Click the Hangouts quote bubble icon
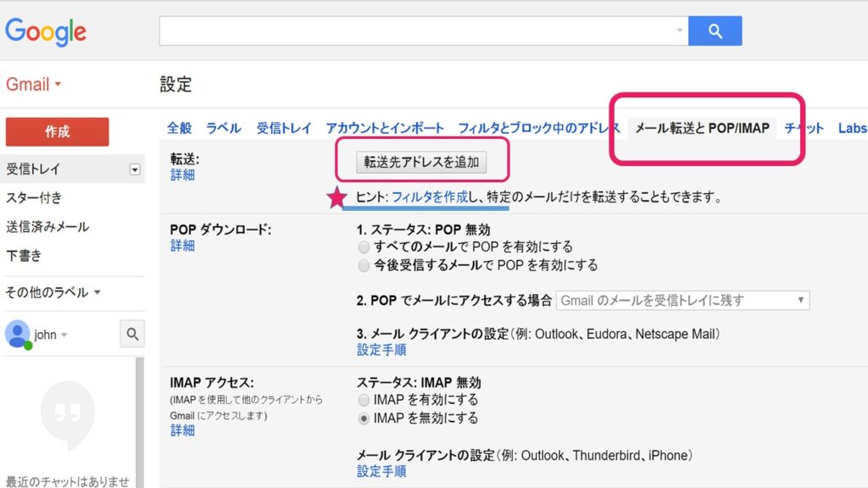The width and height of the screenshot is (868, 488). pos(67,412)
